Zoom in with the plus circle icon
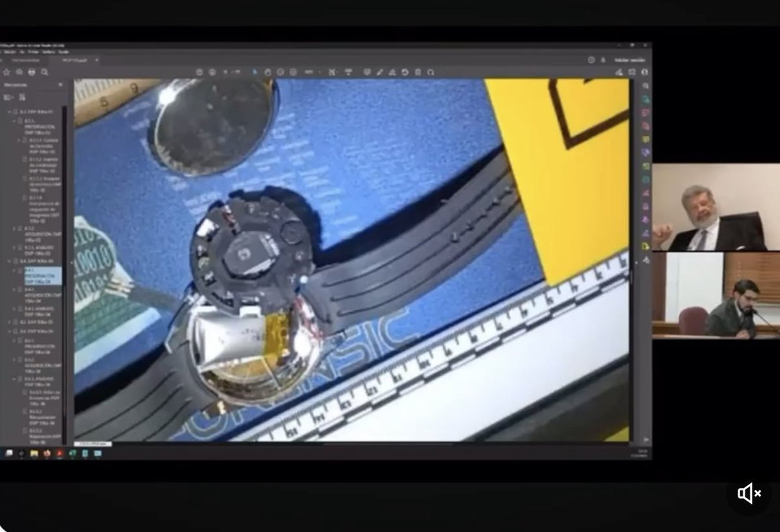 293,72
